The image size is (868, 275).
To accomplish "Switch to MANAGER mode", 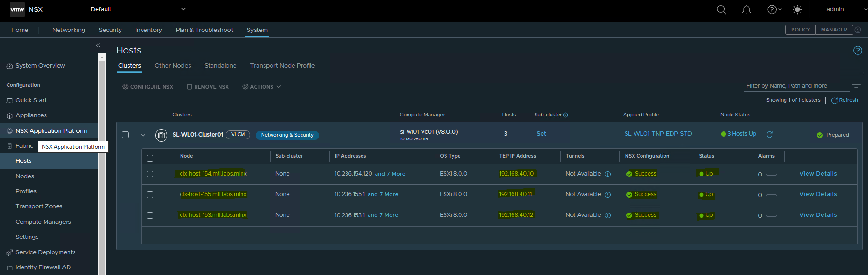I will point(834,30).
